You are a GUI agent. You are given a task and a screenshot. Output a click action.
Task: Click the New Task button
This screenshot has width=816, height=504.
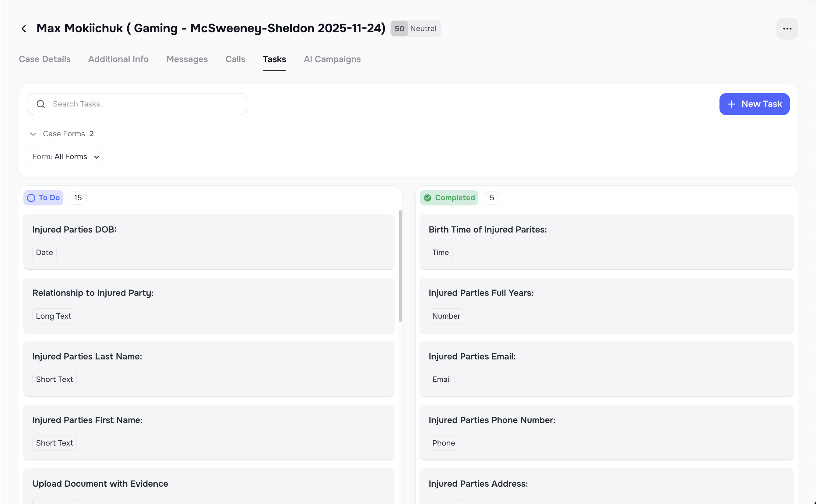[x=754, y=104]
